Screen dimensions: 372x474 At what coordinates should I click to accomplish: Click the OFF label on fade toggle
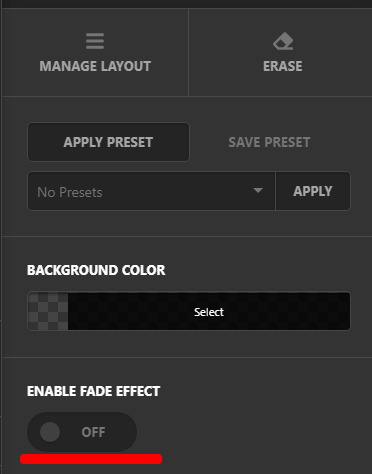[x=93, y=432]
